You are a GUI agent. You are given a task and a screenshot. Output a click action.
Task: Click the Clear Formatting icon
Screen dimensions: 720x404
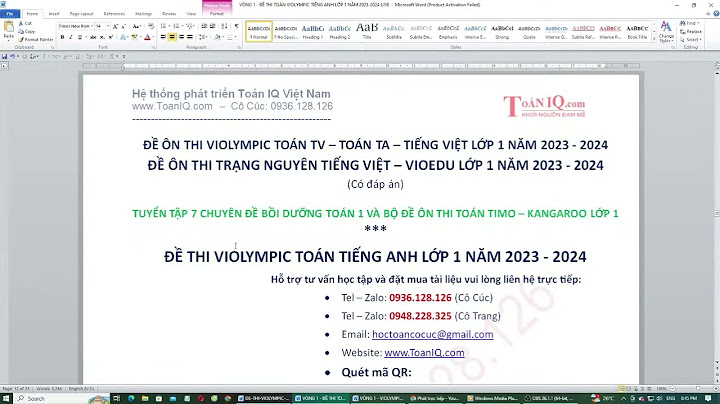[x=151, y=26]
